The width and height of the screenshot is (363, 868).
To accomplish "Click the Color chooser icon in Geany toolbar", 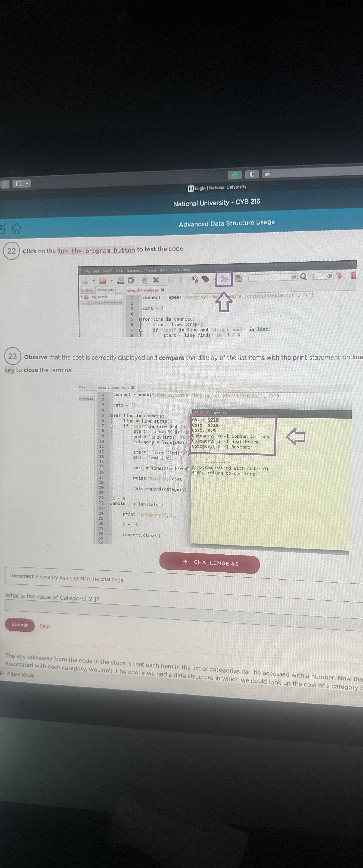I will pos(239,278).
